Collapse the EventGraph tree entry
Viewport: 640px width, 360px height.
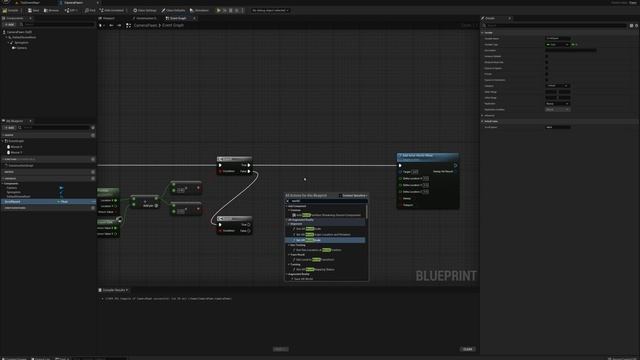tap(3, 141)
